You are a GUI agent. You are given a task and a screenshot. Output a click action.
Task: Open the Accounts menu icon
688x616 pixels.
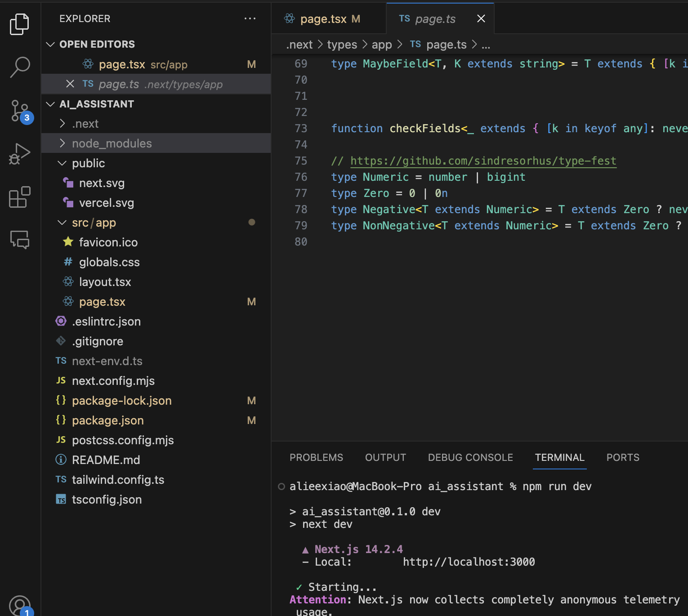pos(20,605)
